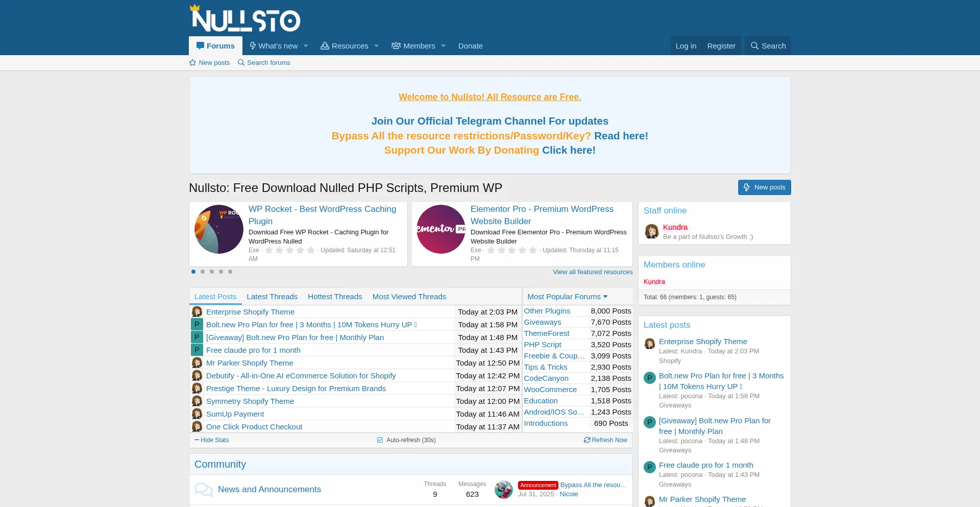
Task: Open What's new page
Action: click(x=274, y=46)
